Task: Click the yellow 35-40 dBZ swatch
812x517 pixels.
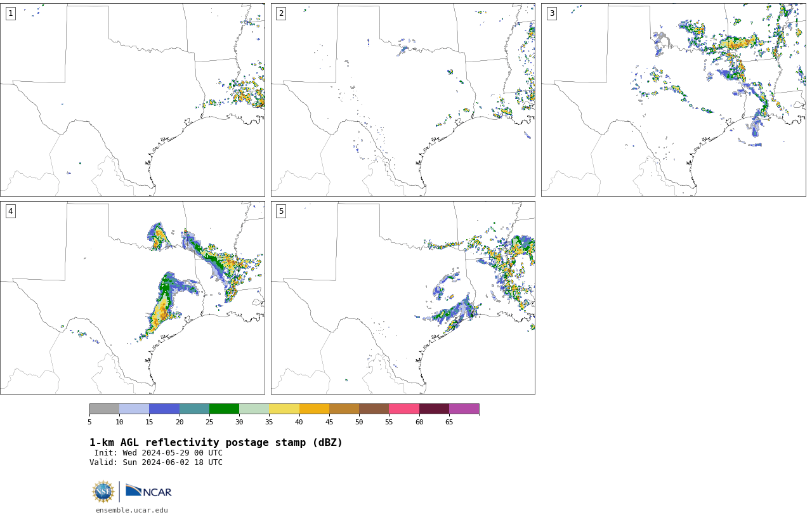Action: pyautogui.click(x=284, y=409)
